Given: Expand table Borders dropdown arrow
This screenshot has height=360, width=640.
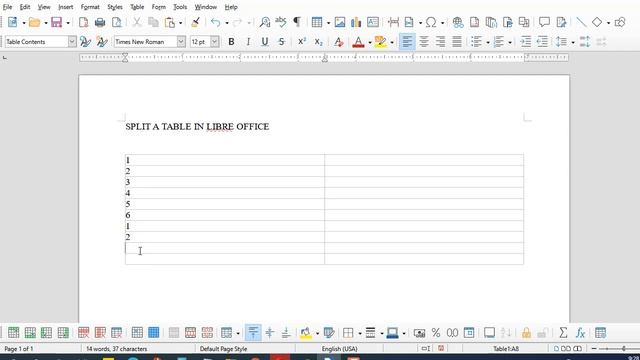Looking at the screenshot, I should (360, 333).
